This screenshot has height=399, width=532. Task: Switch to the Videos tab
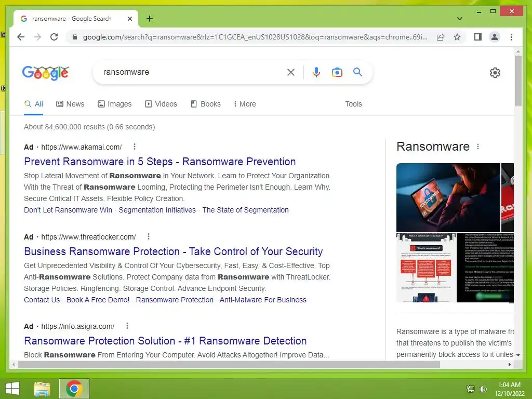click(161, 104)
